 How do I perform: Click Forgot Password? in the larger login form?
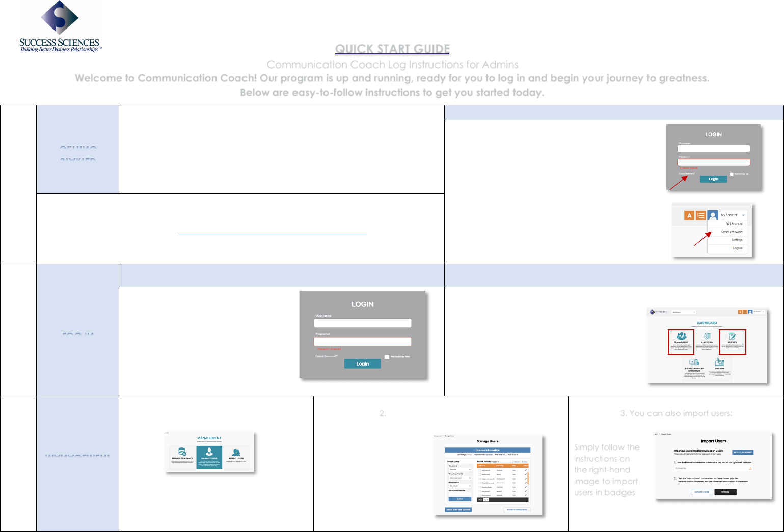(327, 356)
